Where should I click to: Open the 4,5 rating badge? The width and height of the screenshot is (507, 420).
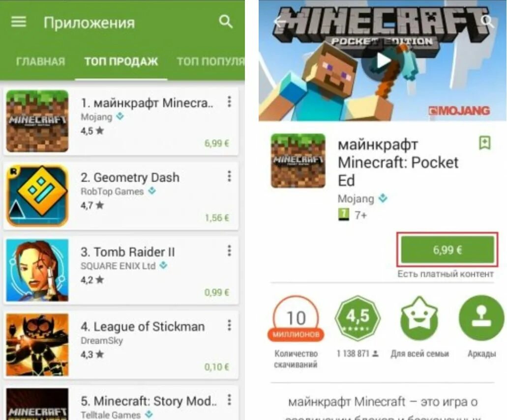[x=357, y=317]
